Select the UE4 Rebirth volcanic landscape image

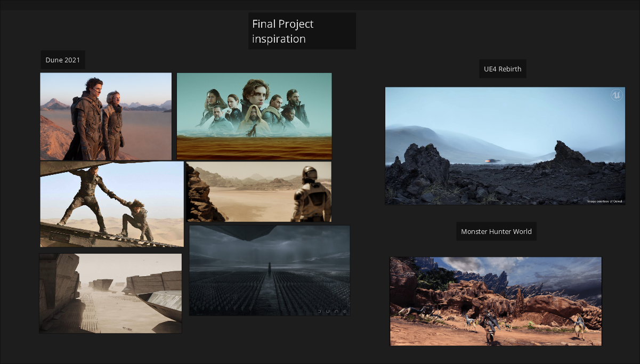[505, 146]
